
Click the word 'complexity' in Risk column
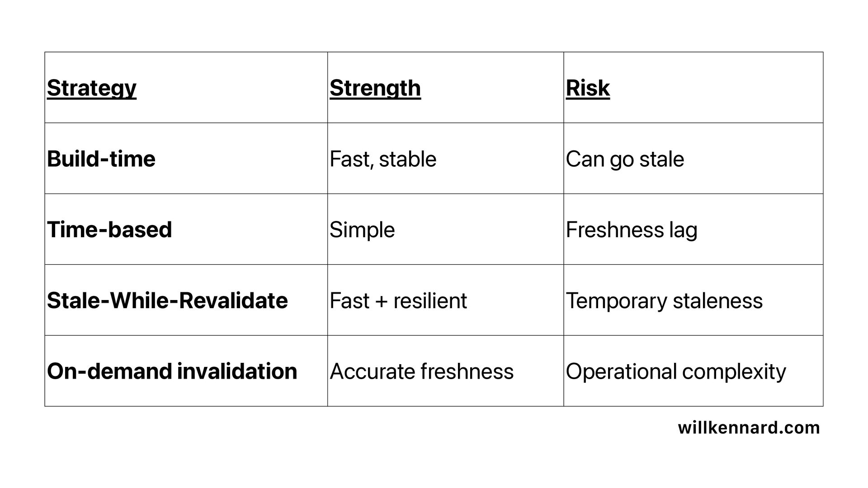pos(734,372)
